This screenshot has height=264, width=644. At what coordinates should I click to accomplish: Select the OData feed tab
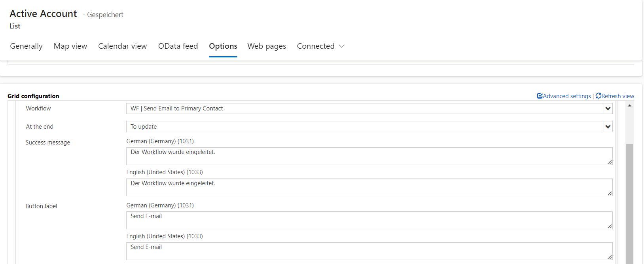tap(178, 46)
